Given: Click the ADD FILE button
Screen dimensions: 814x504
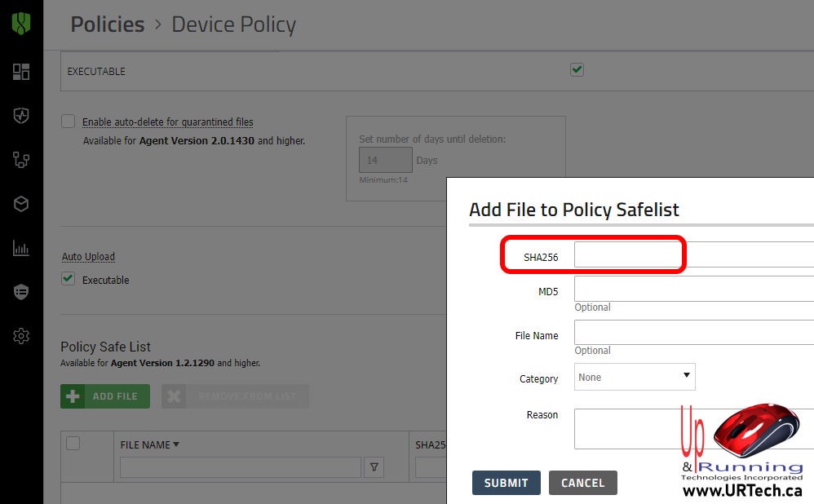Looking at the screenshot, I should click(105, 396).
